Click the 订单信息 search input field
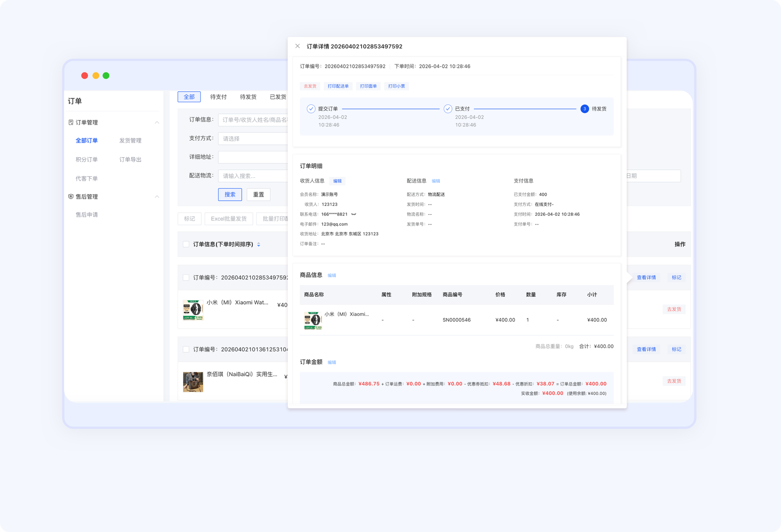The width and height of the screenshot is (781, 532). pyautogui.click(x=253, y=120)
